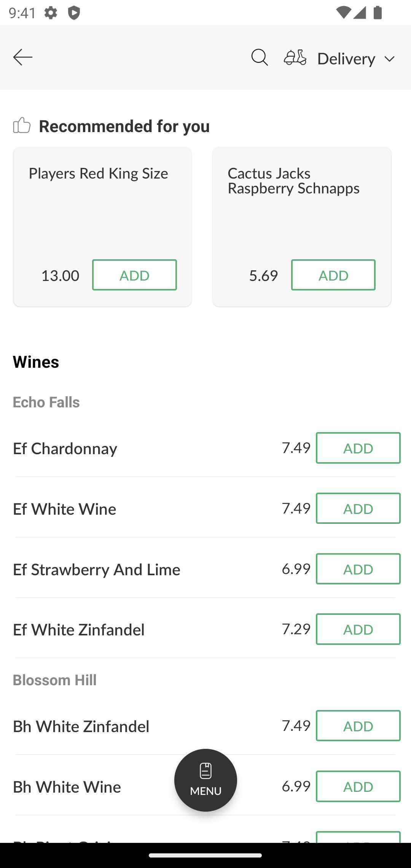The image size is (411, 868).
Task: Open the Delivery mode selector
Action: pyautogui.click(x=339, y=58)
